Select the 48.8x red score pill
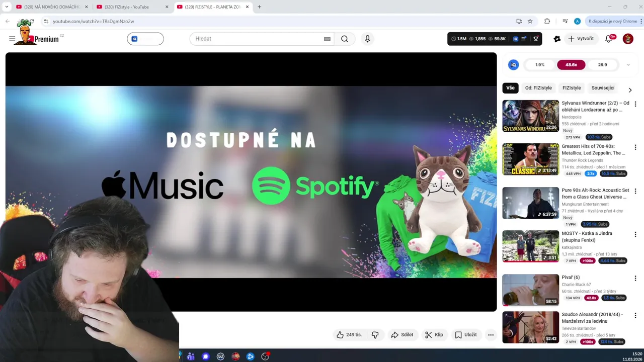 click(x=571, y=65)
